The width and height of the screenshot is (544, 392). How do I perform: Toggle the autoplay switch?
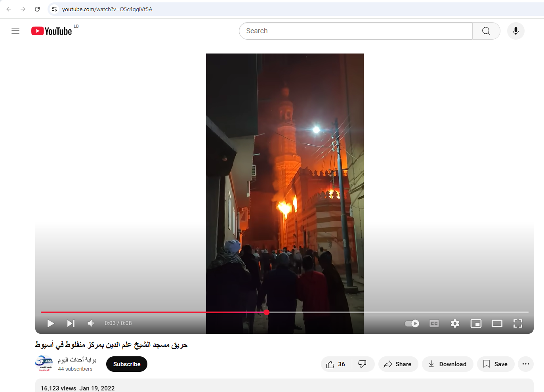[412, 323]
